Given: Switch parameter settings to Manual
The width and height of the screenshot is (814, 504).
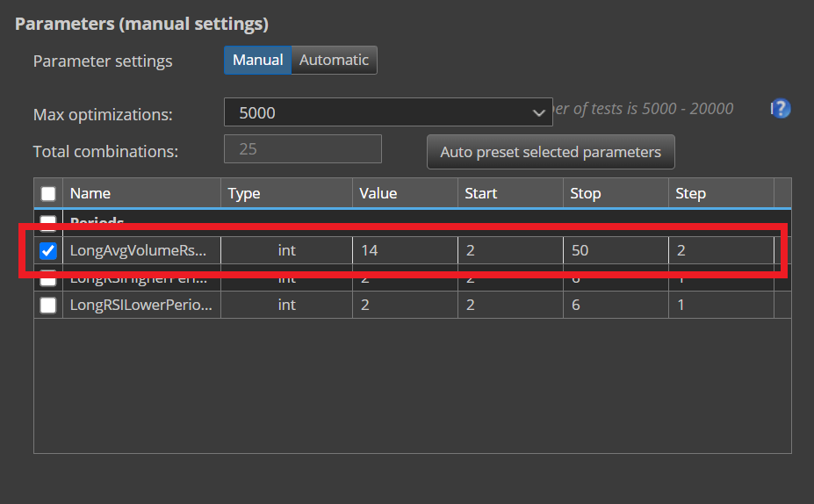Looking at the screenshot, I should (257, 61).
